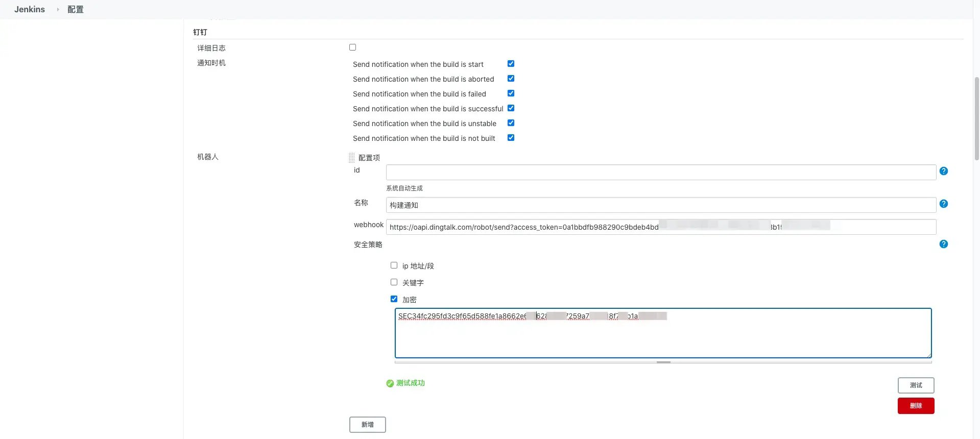
Task: Enable the 关键字 security option
Action: point(394,282)
